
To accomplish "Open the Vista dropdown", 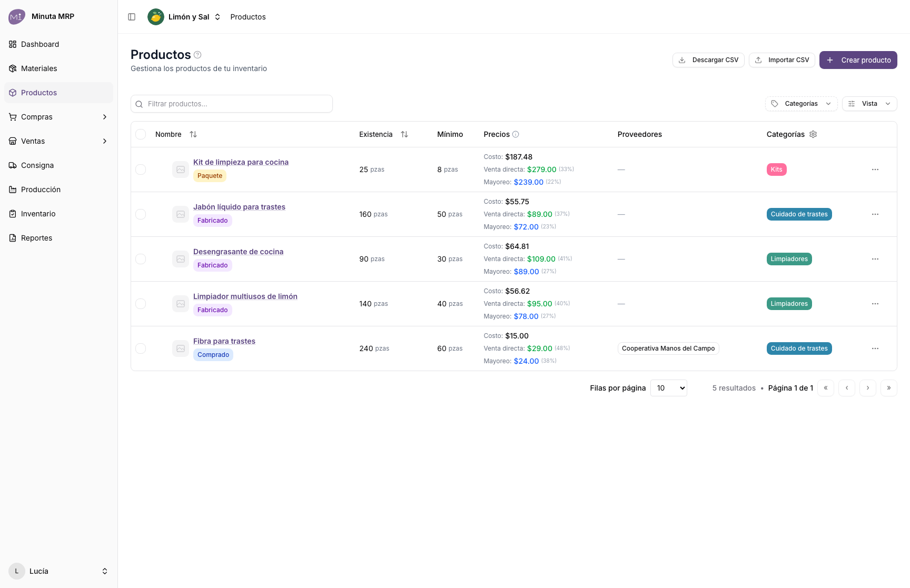I will [x=869, y=104].
